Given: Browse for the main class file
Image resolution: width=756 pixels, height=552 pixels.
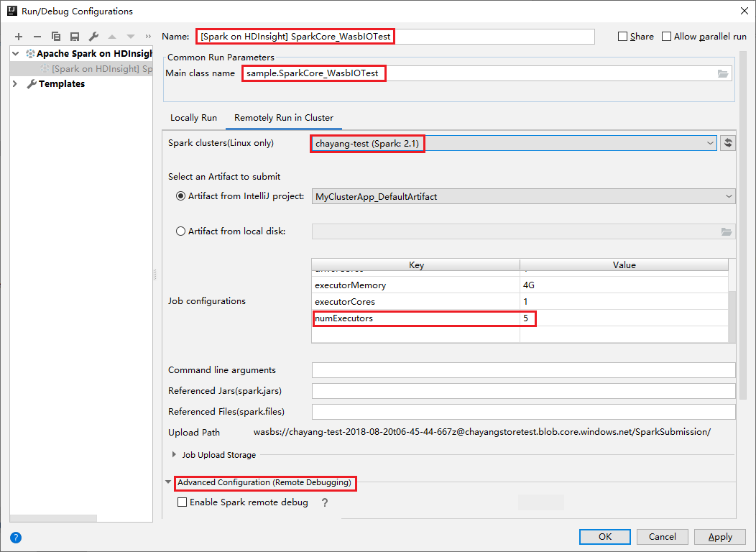Looking at the screenshot, I should pos(722,73).
